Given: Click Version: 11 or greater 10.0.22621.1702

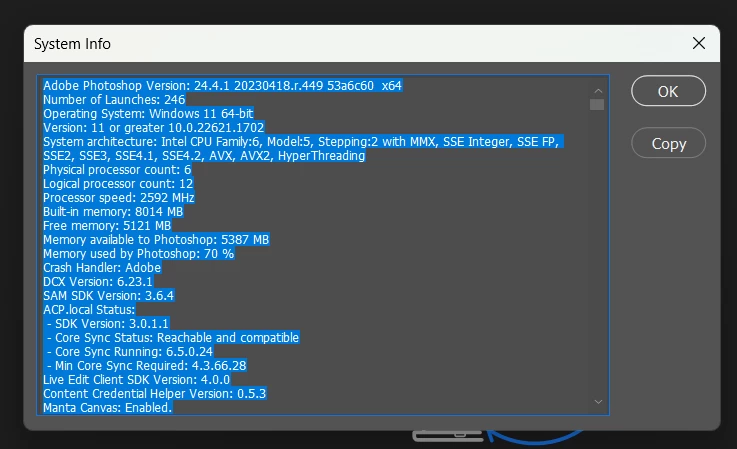Looking at the screenshot, I should 154,127.
